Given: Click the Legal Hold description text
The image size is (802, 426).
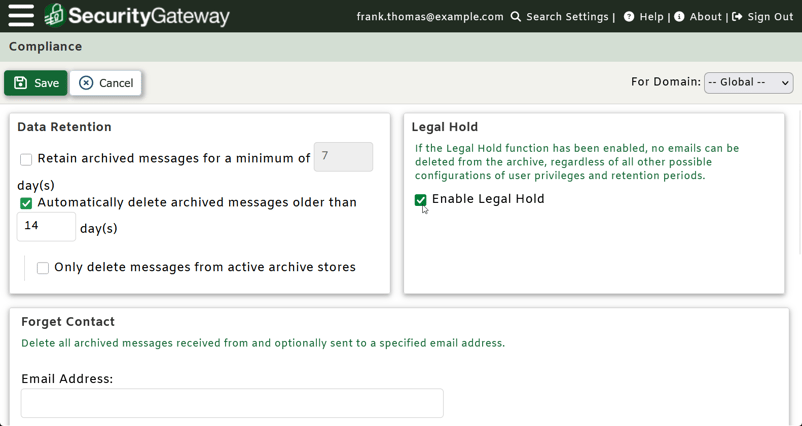Looking at the screenshot, I should 577,162.
